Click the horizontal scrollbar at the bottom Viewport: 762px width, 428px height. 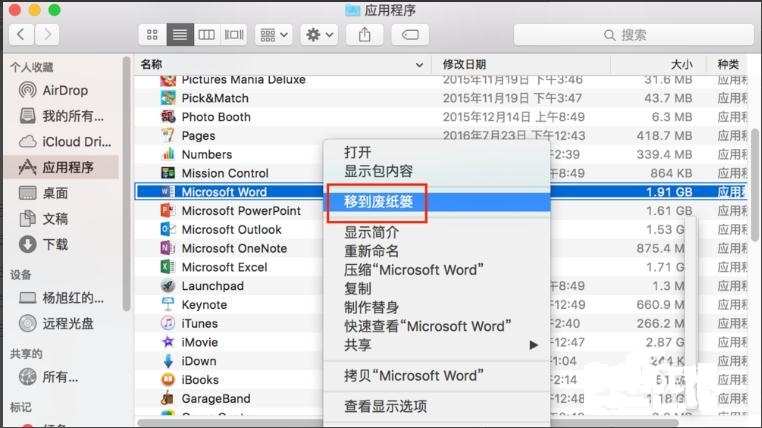pyautogui.click(x=408, y=423)
